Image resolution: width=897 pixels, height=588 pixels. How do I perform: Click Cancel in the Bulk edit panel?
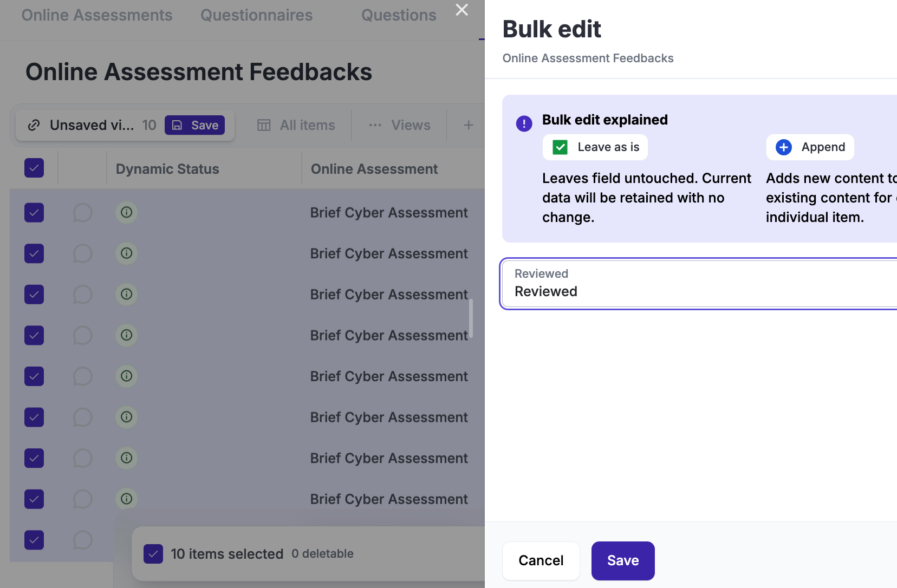click(541, 560)
